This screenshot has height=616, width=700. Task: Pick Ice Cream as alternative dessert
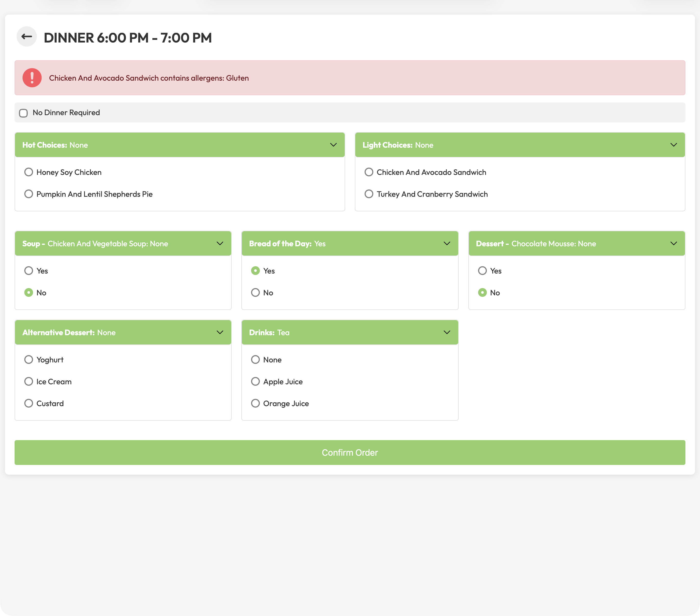[x=29, y=382]
